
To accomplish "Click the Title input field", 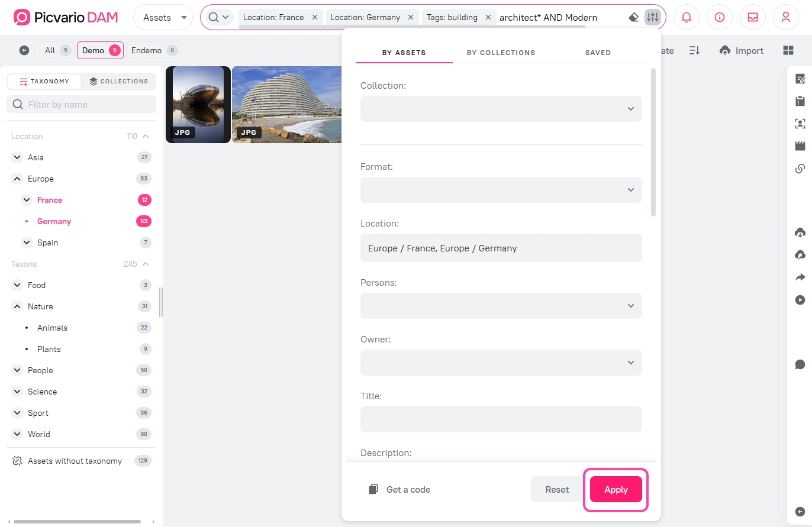I will point(501,419).
